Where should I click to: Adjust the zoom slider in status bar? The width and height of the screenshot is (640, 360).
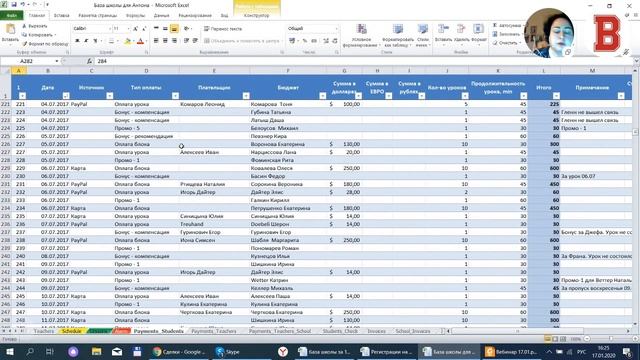pyautogui.click(x=610, y=339)
